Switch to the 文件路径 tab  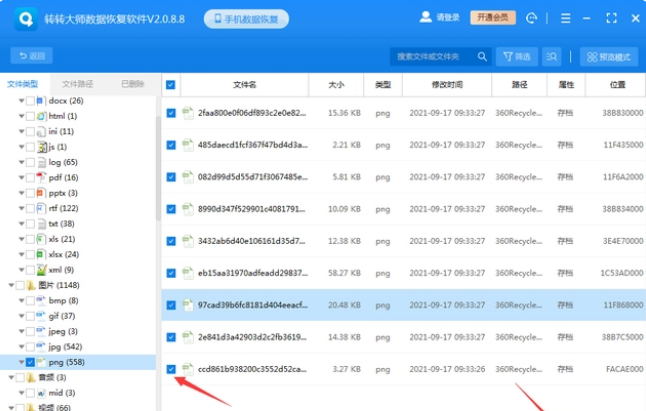[x=78, y=84]
